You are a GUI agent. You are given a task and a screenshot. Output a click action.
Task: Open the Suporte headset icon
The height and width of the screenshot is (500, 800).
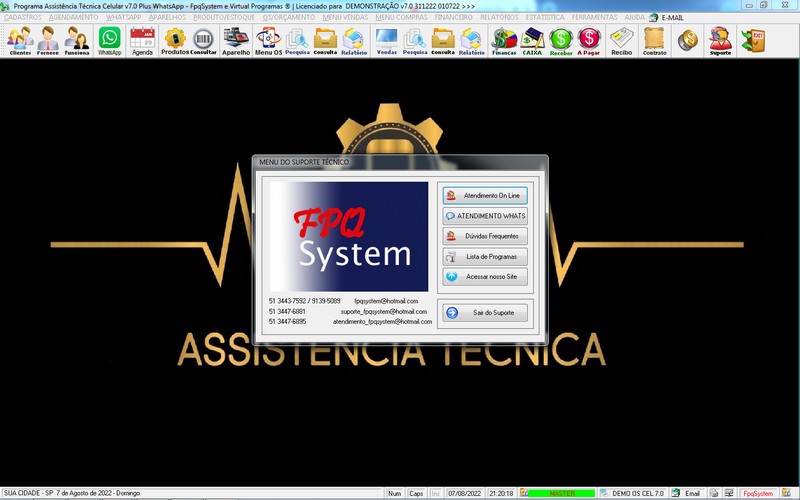click(720, 41)
